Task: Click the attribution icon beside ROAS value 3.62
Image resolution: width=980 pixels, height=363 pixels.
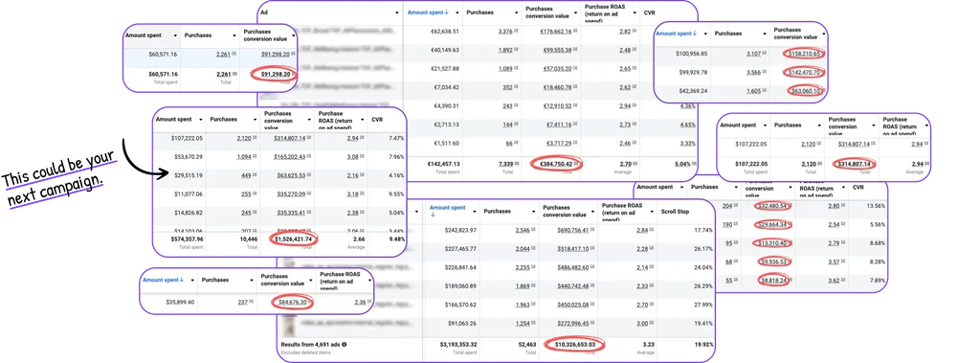Action: [844, 281]
